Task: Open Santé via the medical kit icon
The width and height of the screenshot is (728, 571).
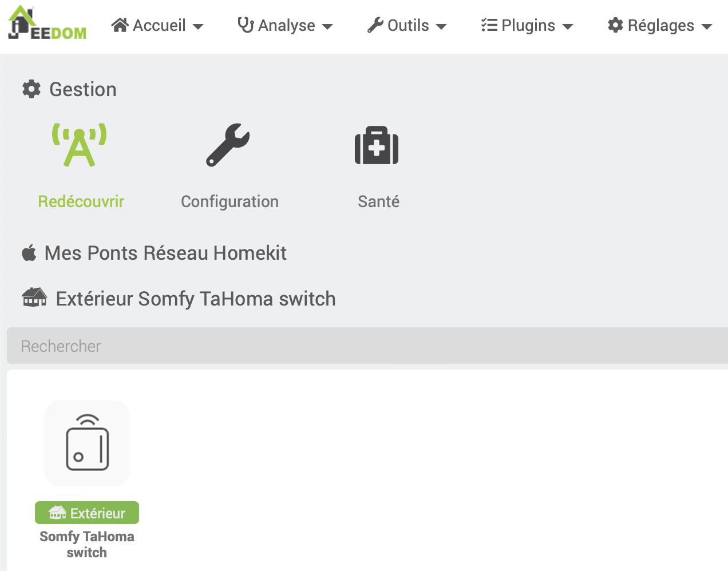Action: [377, 145]
